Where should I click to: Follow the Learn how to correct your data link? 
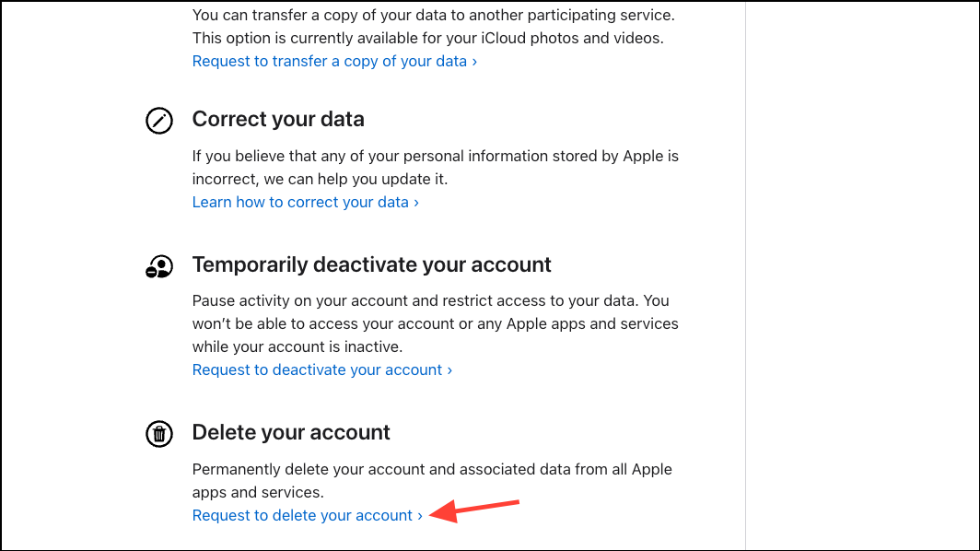tap(299, 202)
